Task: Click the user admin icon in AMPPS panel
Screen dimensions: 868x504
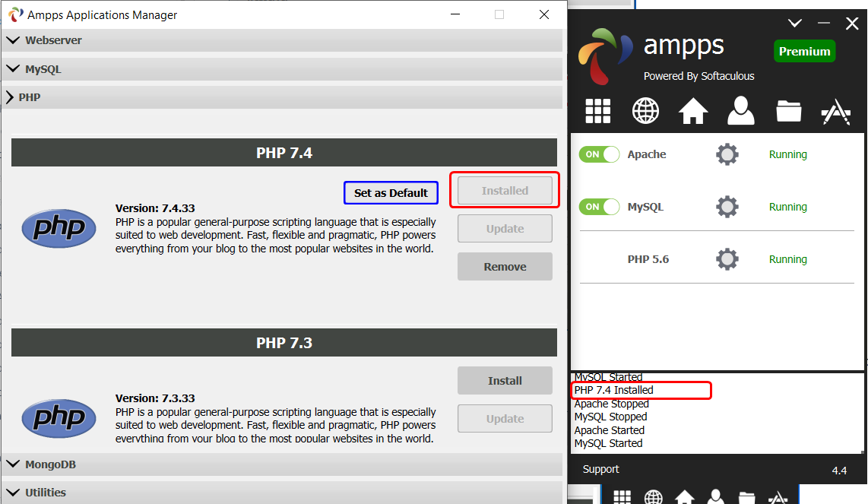Action: point(740,110)
